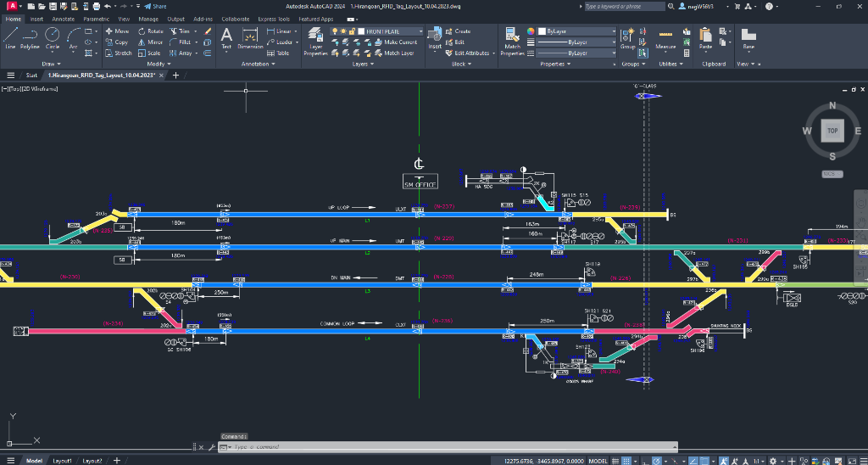Click Make Current layer button
This screenshot has width=868, height=465.
point(397,42)
